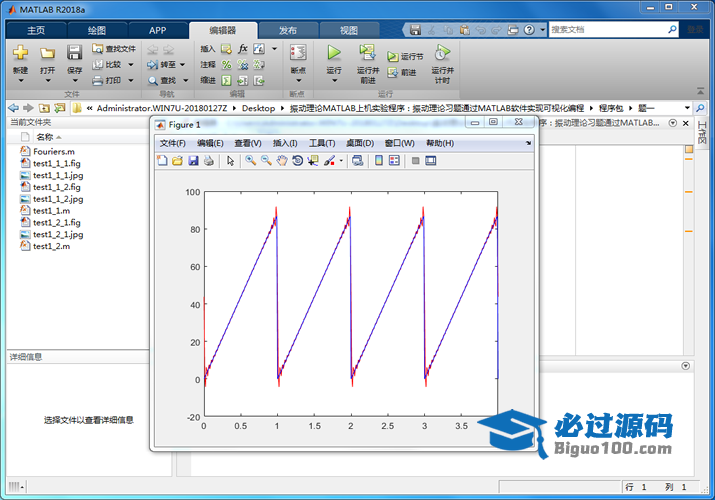The width and height of the screenshot is (715, 500).
Task: Click Run and Advance icon
Action: [368, 53]
